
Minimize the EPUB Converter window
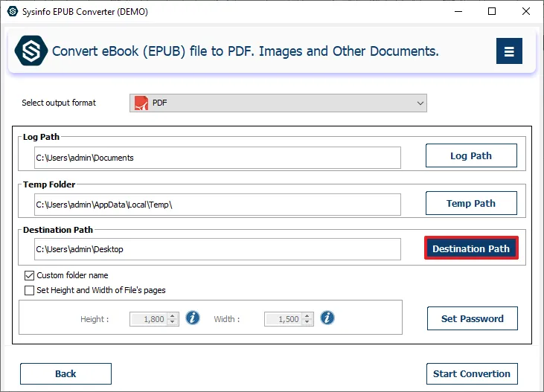[458, 11]
